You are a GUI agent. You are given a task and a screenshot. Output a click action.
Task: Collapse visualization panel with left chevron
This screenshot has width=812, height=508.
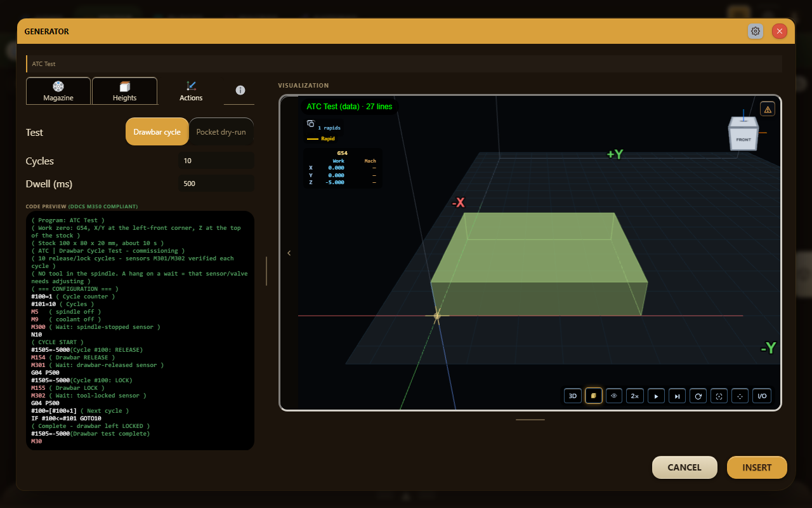click(289, 253)
